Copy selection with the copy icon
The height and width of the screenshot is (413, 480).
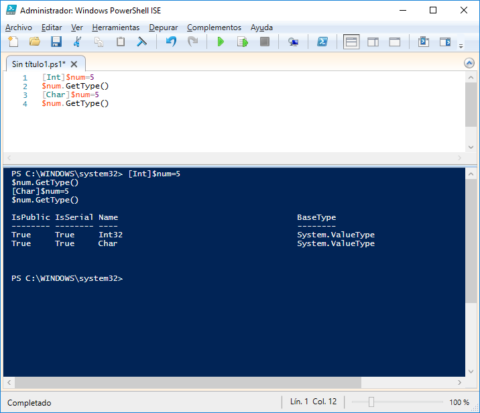(x=99, y=42)
